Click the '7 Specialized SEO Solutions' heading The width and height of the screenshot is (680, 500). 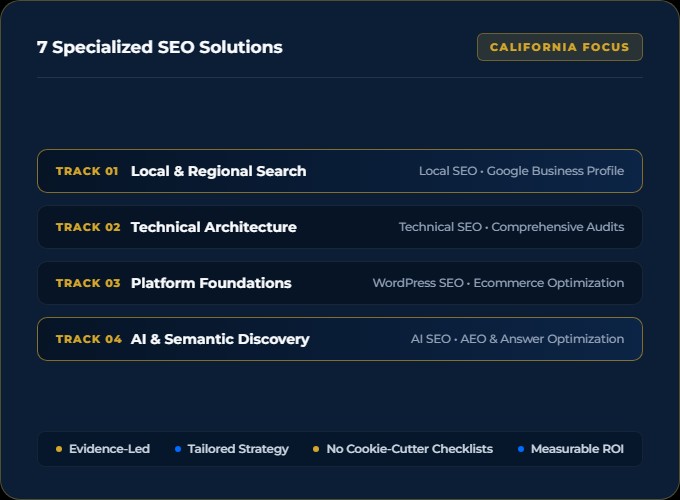click(x=160, y=47)
